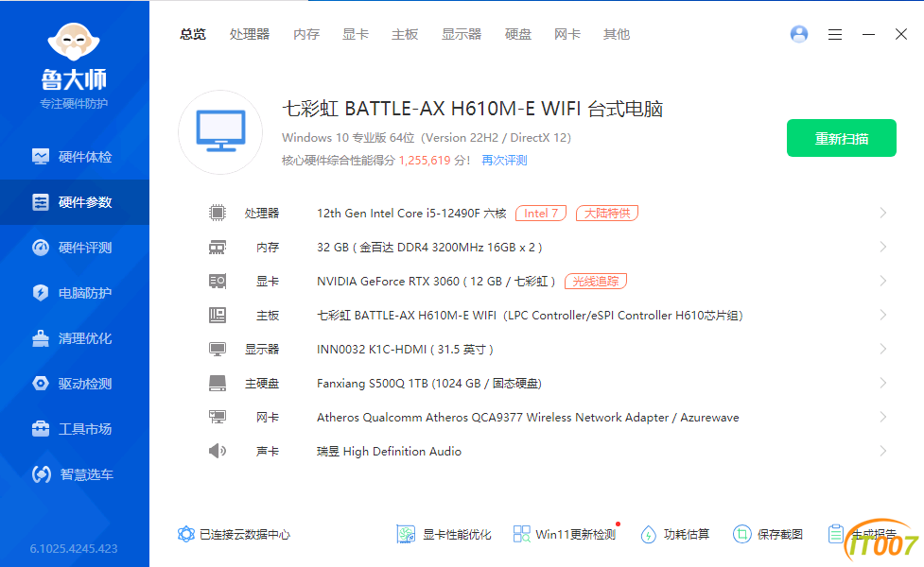Switch to the 显示器 tab

coord(462,34)
